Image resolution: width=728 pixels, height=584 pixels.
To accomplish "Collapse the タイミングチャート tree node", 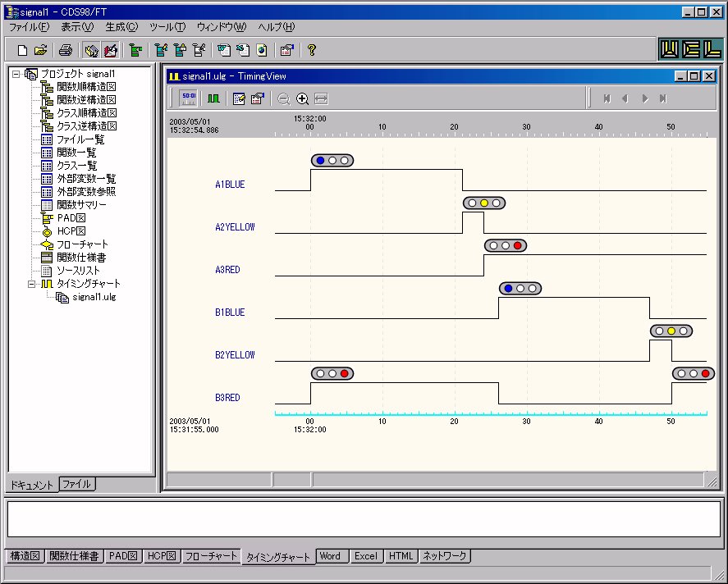I will (x=31, y=284).
